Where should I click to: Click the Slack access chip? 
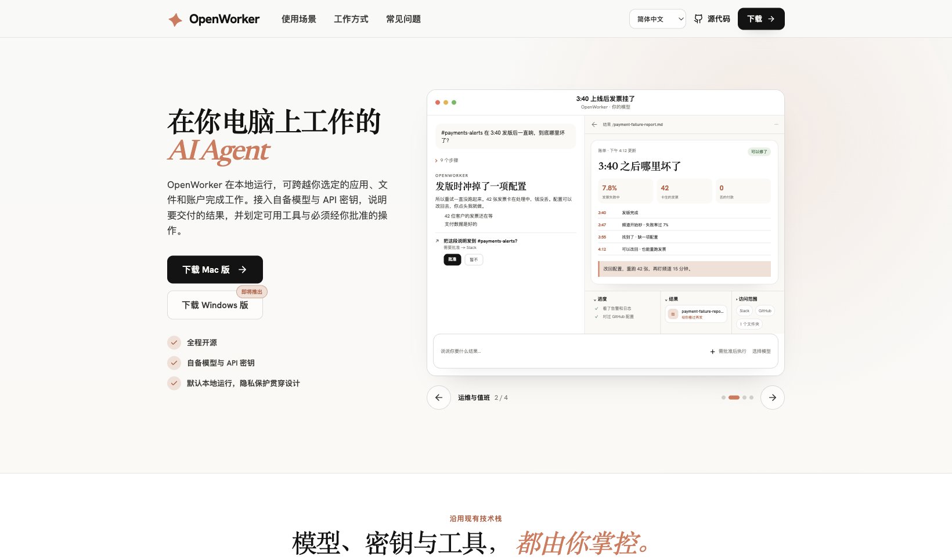(744, 311)
